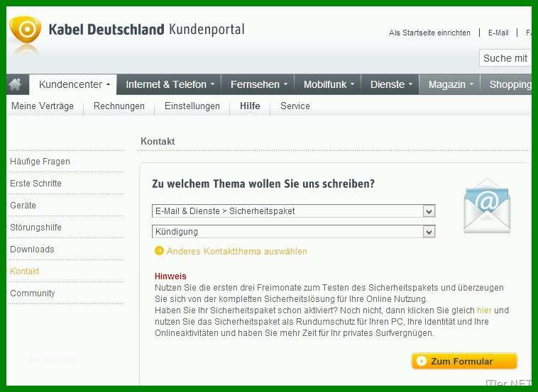The image size is (538, 392).
Task: Focus the 'Suche mit' search field
Action: tap(505, 58)
